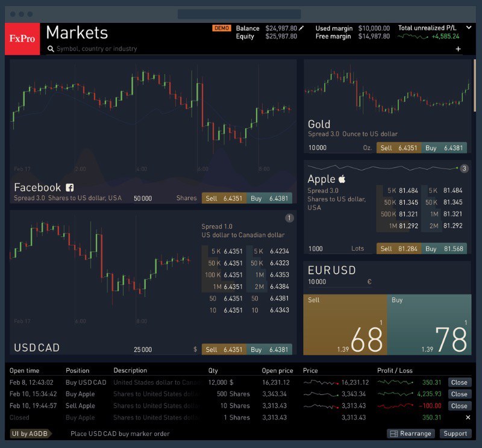Viewport: 482px width, 448px height.
Task: Open the Gold candlestick chart
Action: click(387, 89)
